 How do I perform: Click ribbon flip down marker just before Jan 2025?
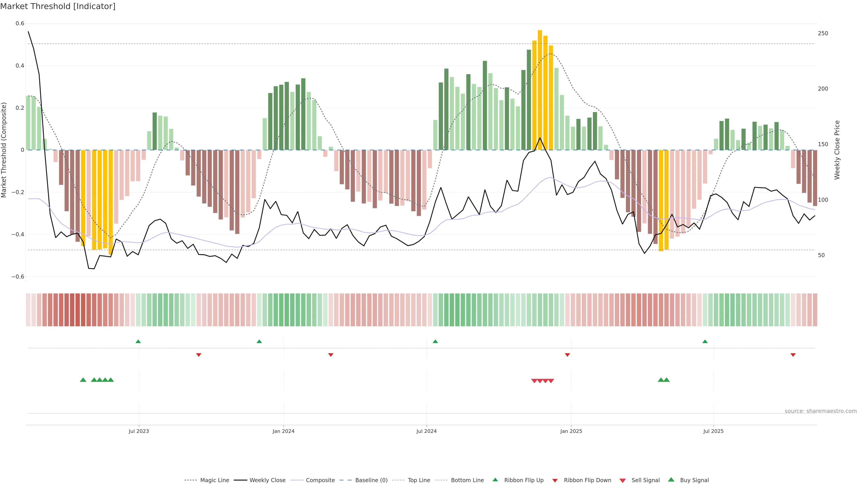pyautogui.click(x=567, y=355)
